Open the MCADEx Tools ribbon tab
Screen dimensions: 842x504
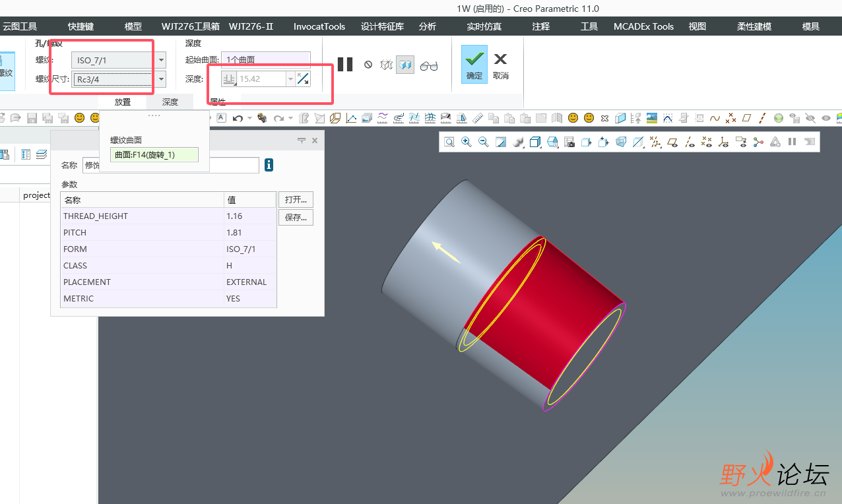click(644, 26)
